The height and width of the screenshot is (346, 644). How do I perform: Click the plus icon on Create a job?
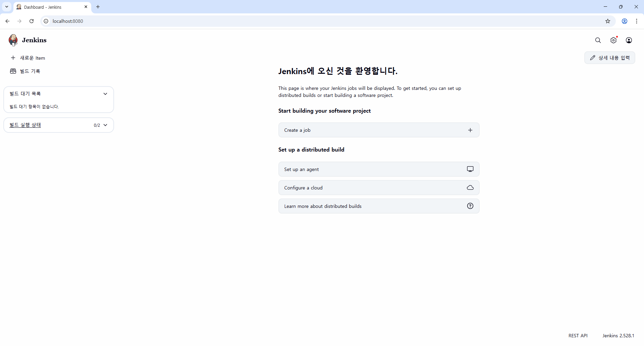pyautogui.click(x=470, y=130)
